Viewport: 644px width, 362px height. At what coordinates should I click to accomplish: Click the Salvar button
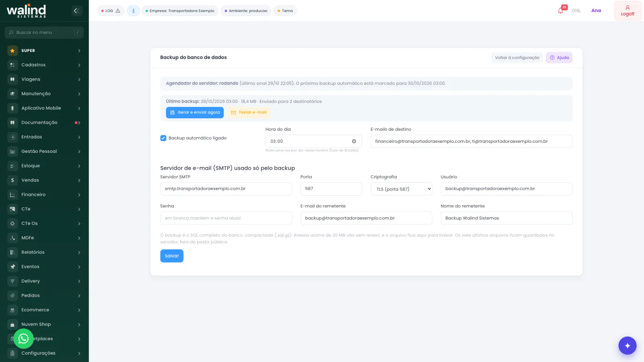[x=172, y=256]
